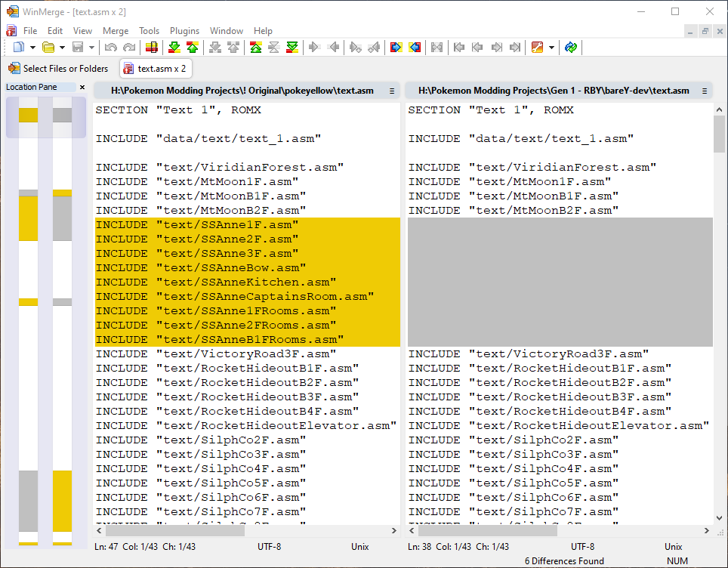The image size is (728, 568).
Task: Open the Merge menu
Action: (116, 31)
